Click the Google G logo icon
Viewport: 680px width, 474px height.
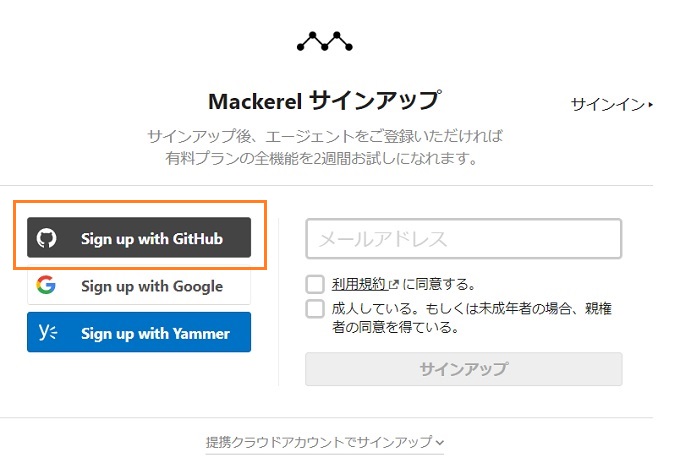coord(46,285)
